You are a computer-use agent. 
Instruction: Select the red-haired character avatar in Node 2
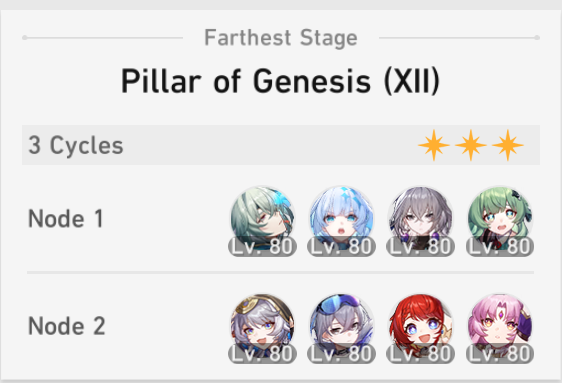pos(420,326)
